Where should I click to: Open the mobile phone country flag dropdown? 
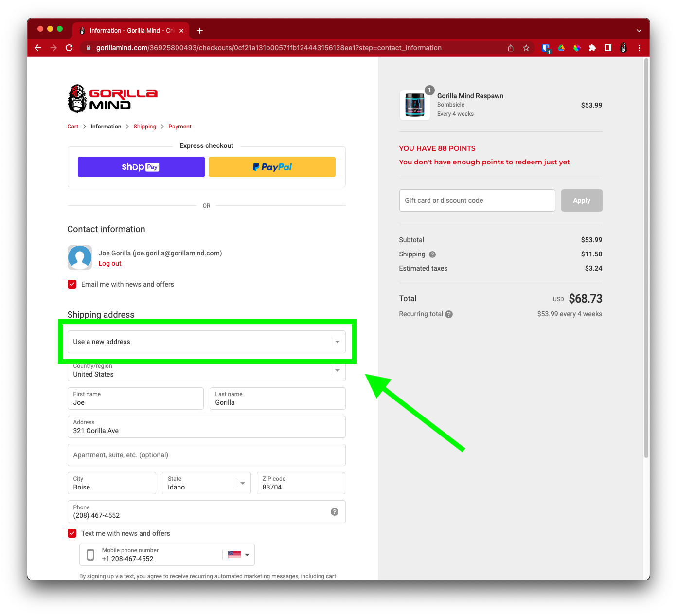point(238,555)
